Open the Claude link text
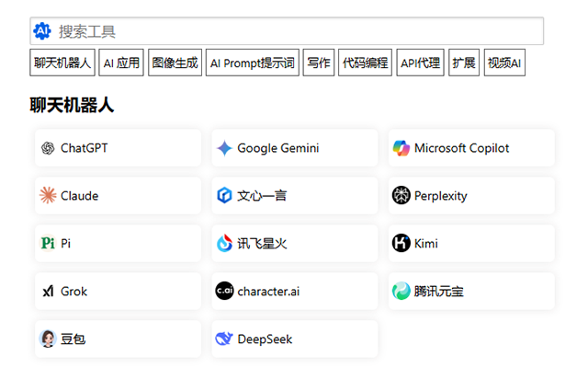Viewport: 588px width, 368px height. [80, 196]
